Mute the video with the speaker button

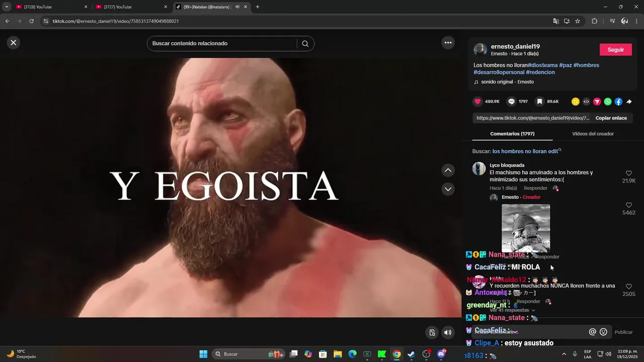pos(448,332)
